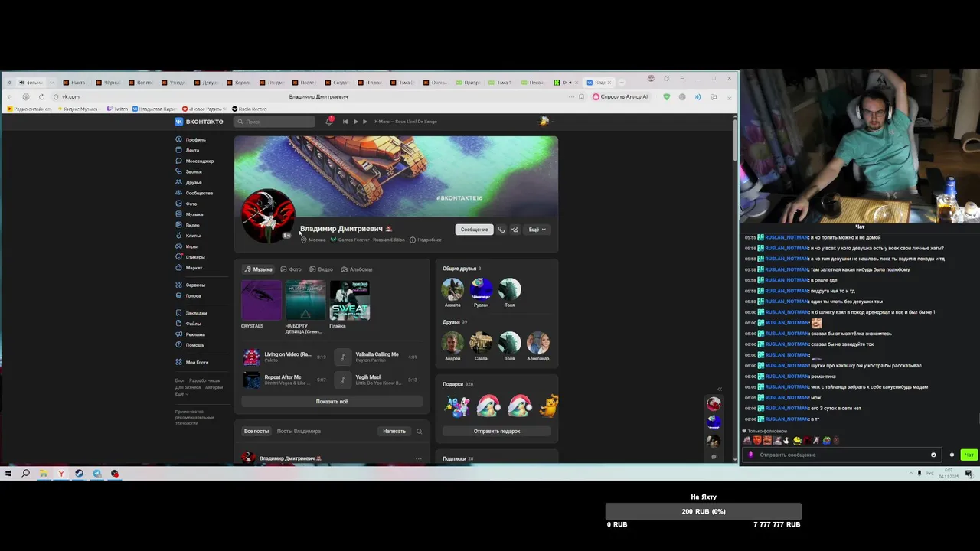The height and width of the screenshot is (551, 980).
Task: Play the track in VK header
Action: [355, 121]
